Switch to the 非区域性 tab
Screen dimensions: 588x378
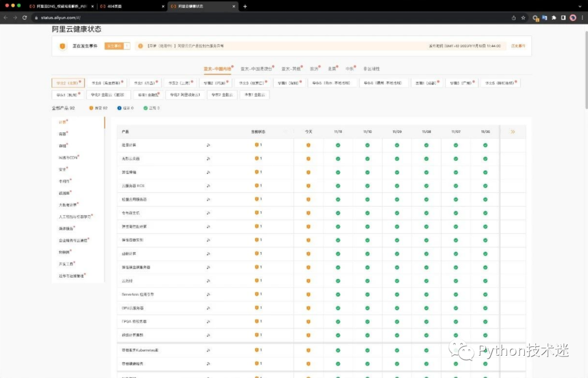click(x=372, y=69)
